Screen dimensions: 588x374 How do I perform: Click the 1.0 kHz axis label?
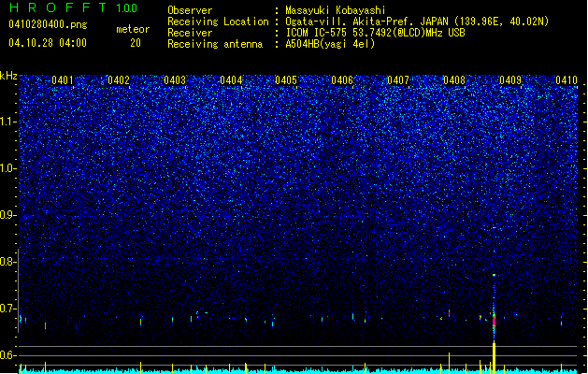click(8, 169)
